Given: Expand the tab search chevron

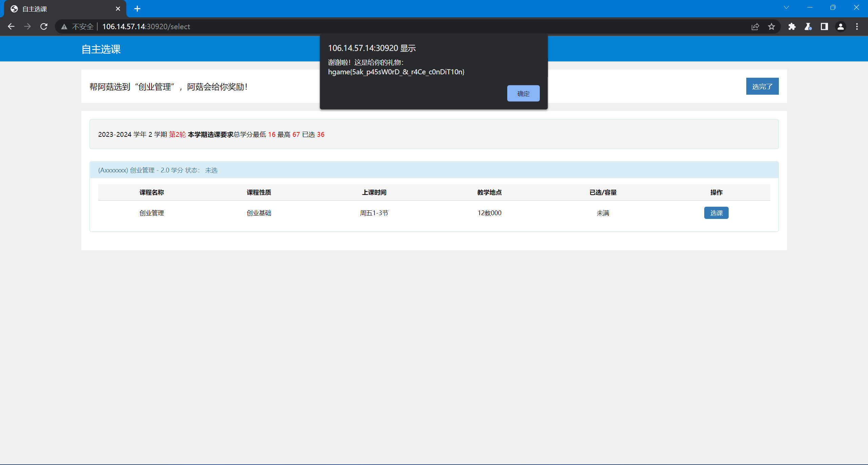Looking at the screenshot, I should click(x=786, y=7).
